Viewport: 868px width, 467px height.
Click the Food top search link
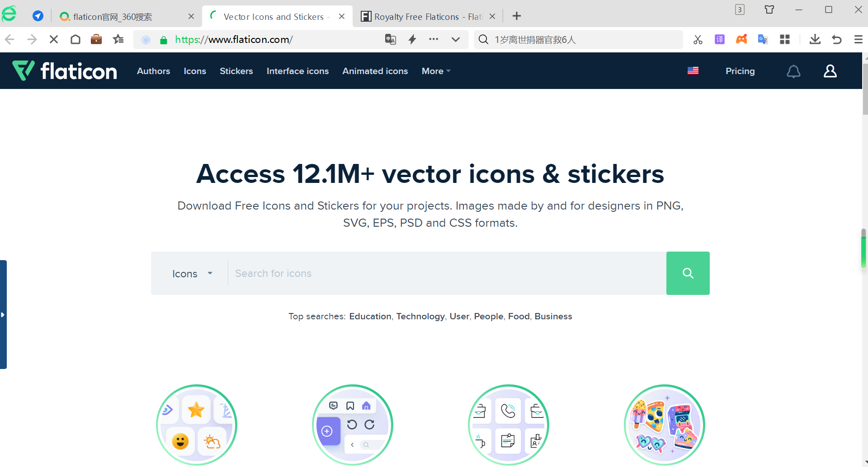pos(519,316)
